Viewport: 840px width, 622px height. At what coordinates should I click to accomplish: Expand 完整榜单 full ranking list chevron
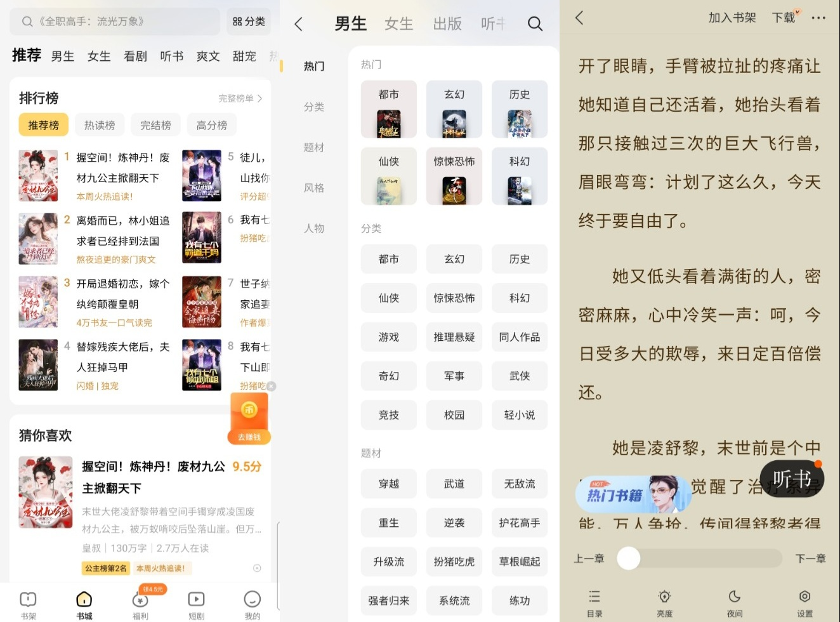[240, 98]
